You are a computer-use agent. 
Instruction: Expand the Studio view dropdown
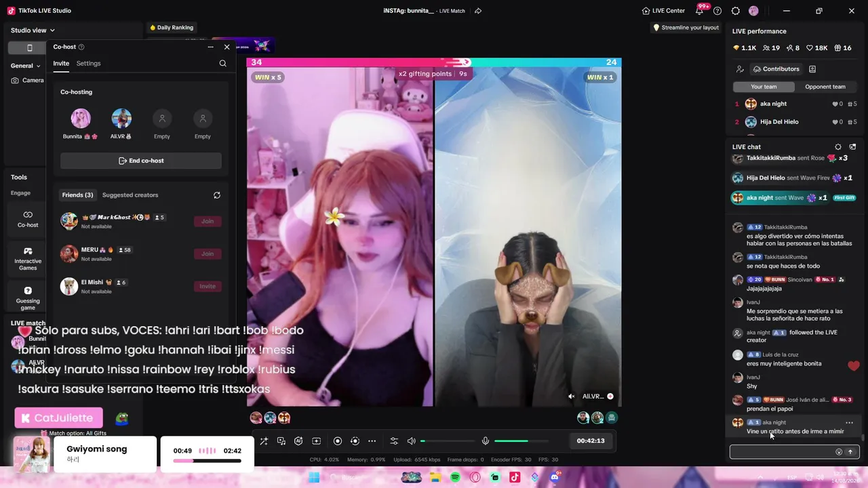[x=33, y=30]
